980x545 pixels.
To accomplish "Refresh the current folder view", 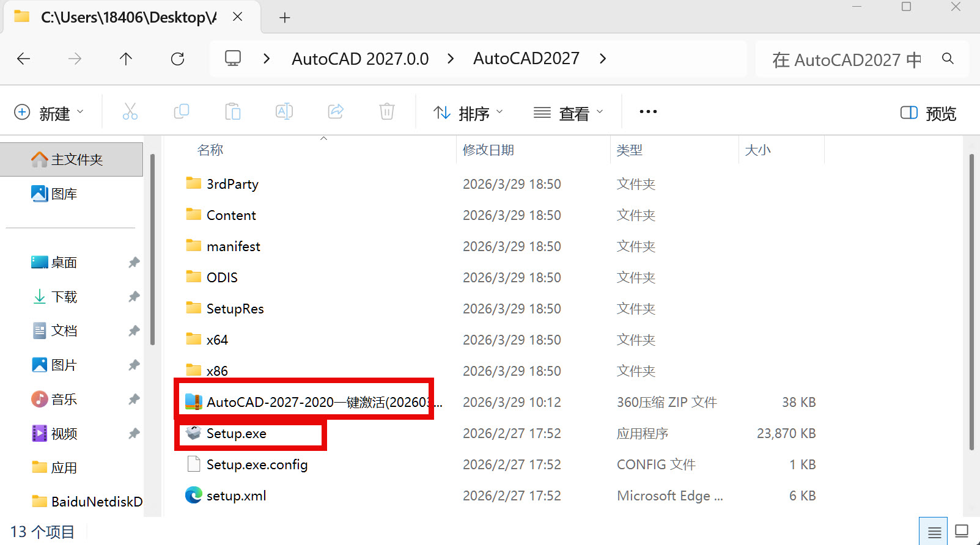I will click(x=177, y=59).
